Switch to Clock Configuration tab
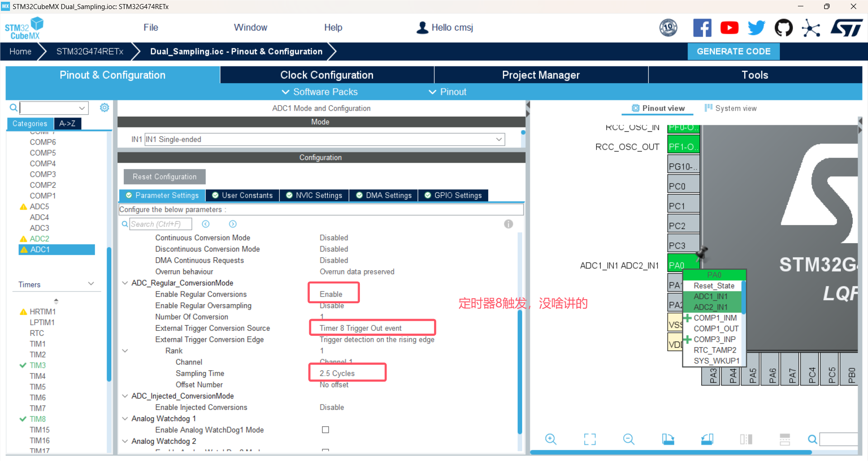868x461 pixels. point(327,75)
